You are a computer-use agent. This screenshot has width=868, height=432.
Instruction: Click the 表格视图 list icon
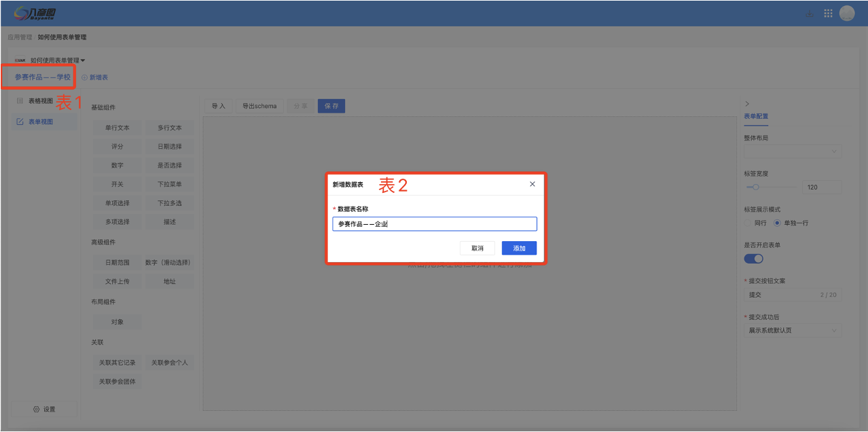[20, 101]
